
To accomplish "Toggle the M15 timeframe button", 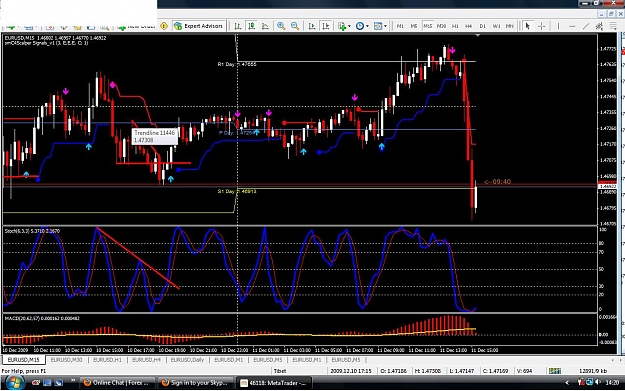I will [428, 26].
